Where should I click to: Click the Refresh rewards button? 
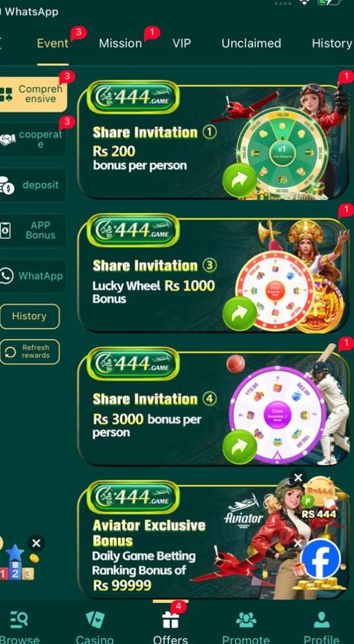[x=29, y=352]
